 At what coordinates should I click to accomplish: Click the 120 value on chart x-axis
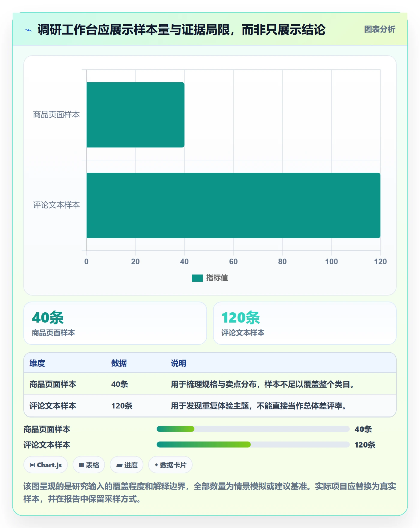point(380,262)
